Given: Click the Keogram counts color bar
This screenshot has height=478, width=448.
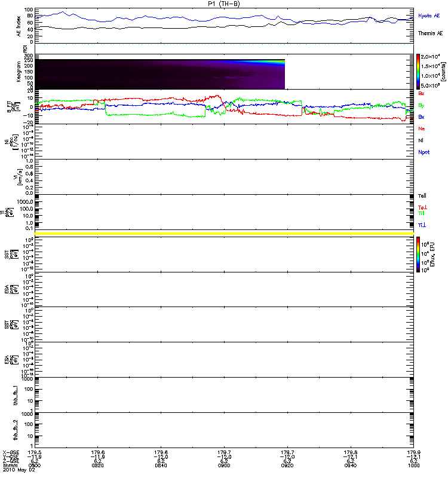Looking at the screenshot, I should click(x=420, y=71).
